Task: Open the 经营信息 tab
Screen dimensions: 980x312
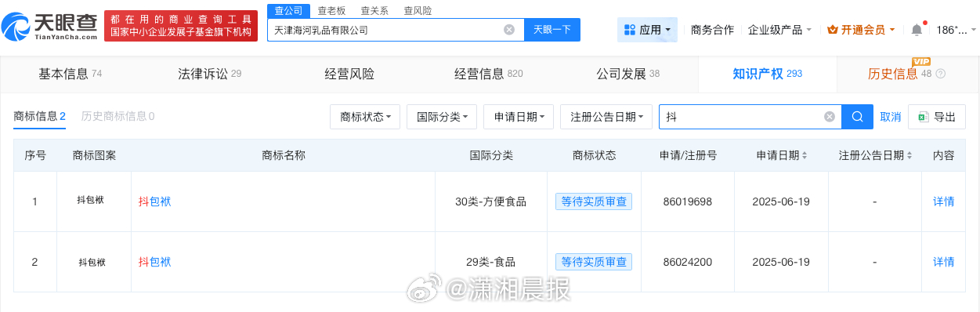Action: (489, 74)
